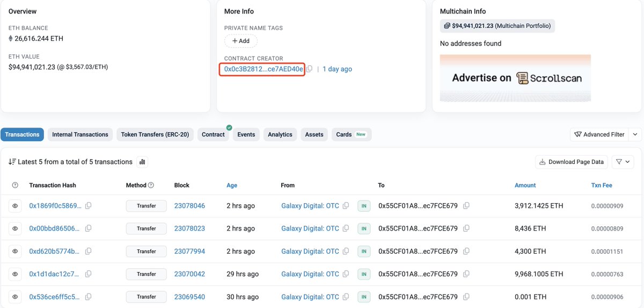Screen dimensions: 644x308
Task: Click the help icon in table header
Action: [15, 185]
